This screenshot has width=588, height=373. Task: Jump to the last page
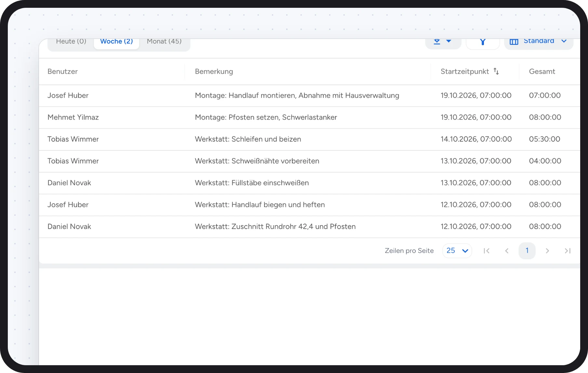coord(568,251)
